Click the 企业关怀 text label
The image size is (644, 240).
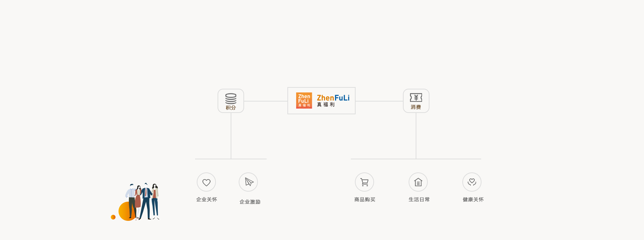pos(206,199)
